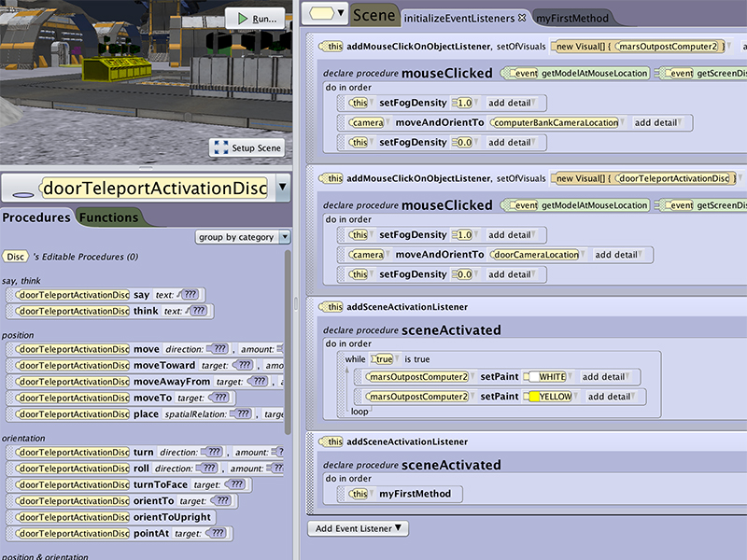Open the Add Event Listener dropdown
The image size is (747, 560).
[359, 528]
